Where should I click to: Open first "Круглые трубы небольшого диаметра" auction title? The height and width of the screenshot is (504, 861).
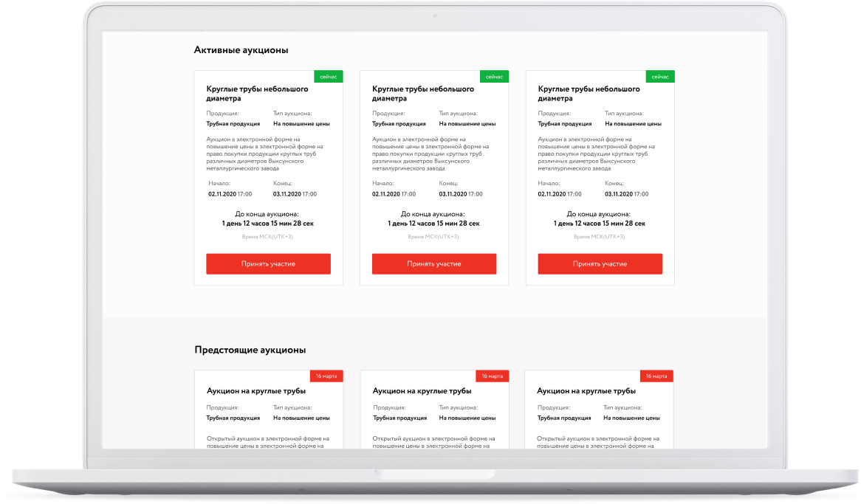[x=257, y=93]
